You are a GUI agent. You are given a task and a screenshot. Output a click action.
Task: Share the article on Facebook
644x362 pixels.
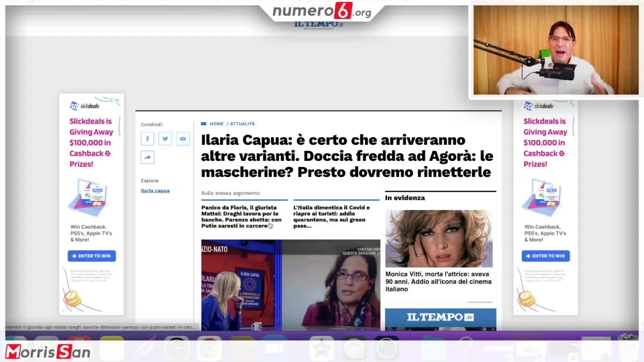pos(147,139)
